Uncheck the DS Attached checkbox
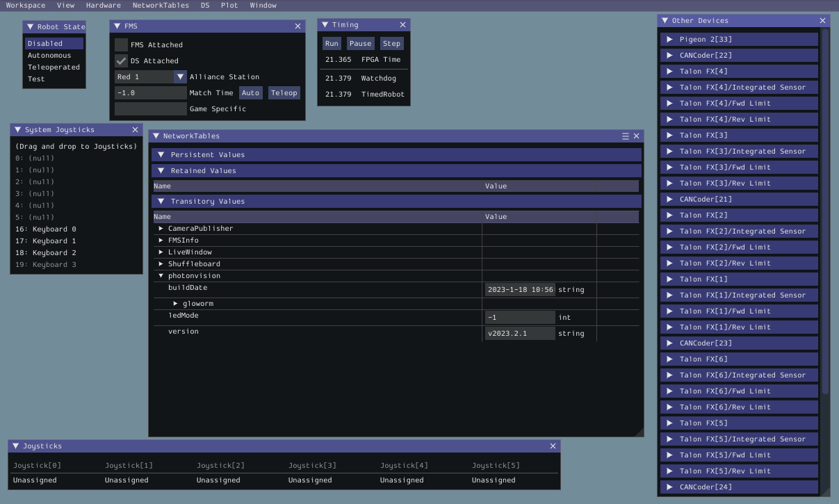This screenshot has height=504, width=839. (x=120, y=60)
